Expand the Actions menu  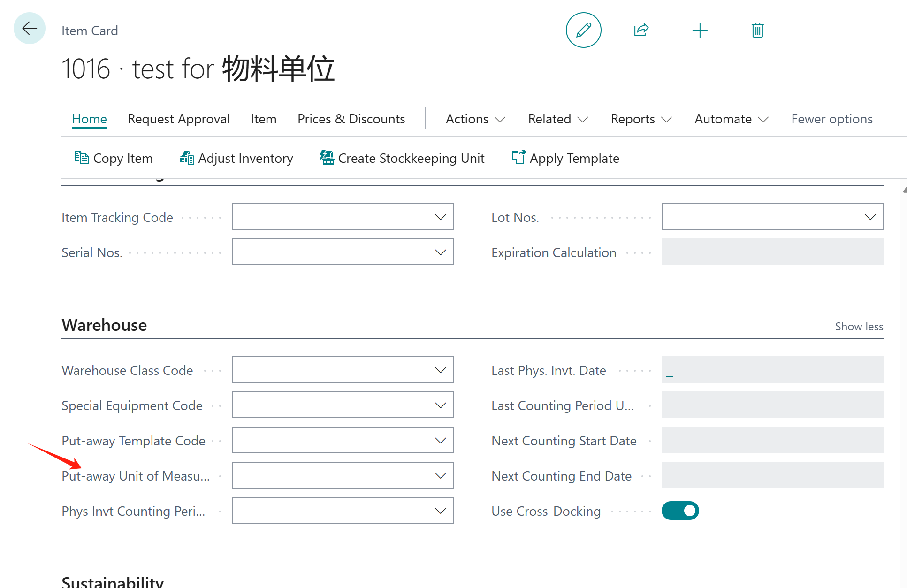point(475,119)
